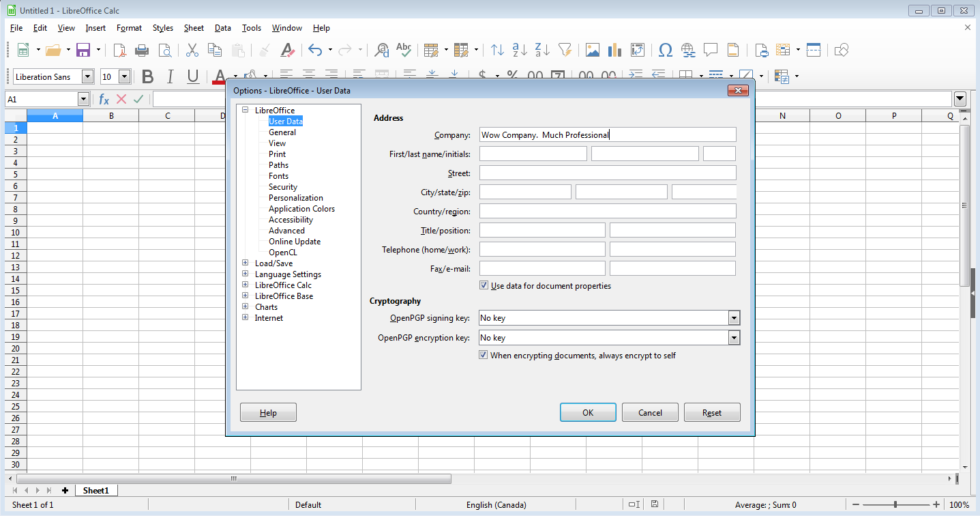980x516 pixels.
Task: Click the Country/region input field
Action: click(x=608, y=211)
